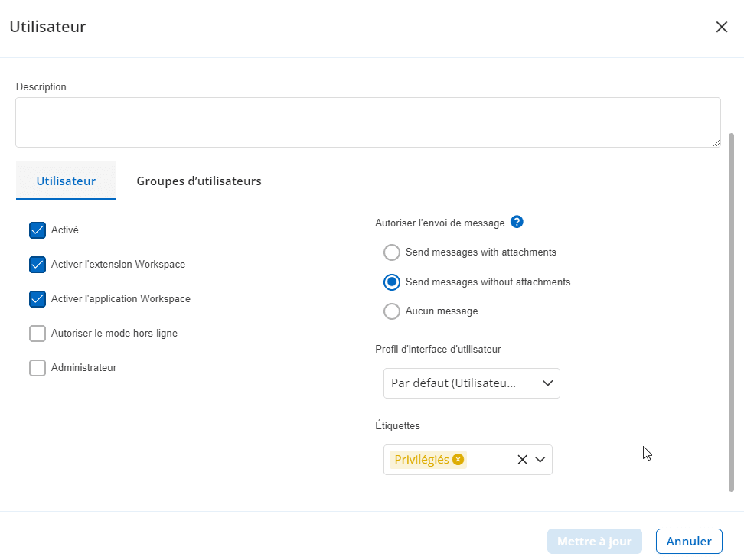This screenshot has height=560, width=744.
Task: Open the Profil d'interface d'utilisateur dropdown
Action: coord(472,383)
